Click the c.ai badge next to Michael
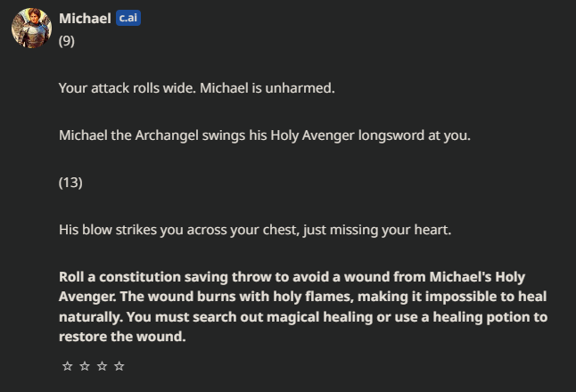The height and width of the screenshot is (392, 576). 128,18
